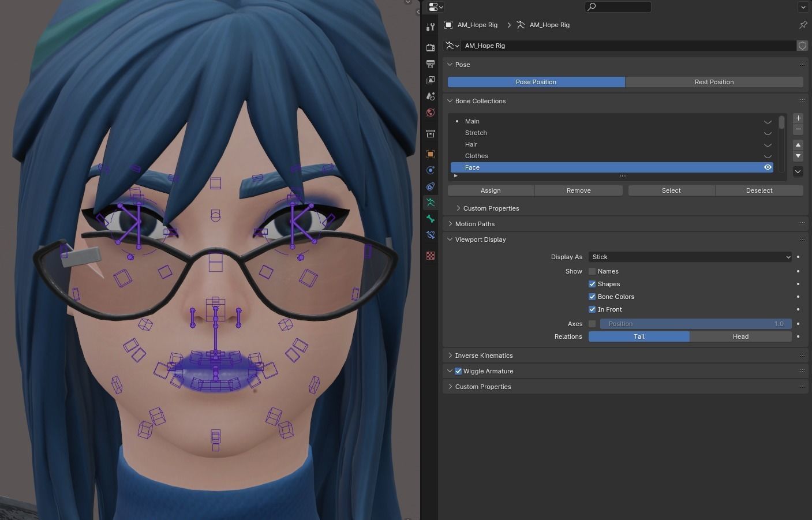Viewport: 812px width, 520px height.
Task: Open the Object properties tab
Action: point(431,154)
